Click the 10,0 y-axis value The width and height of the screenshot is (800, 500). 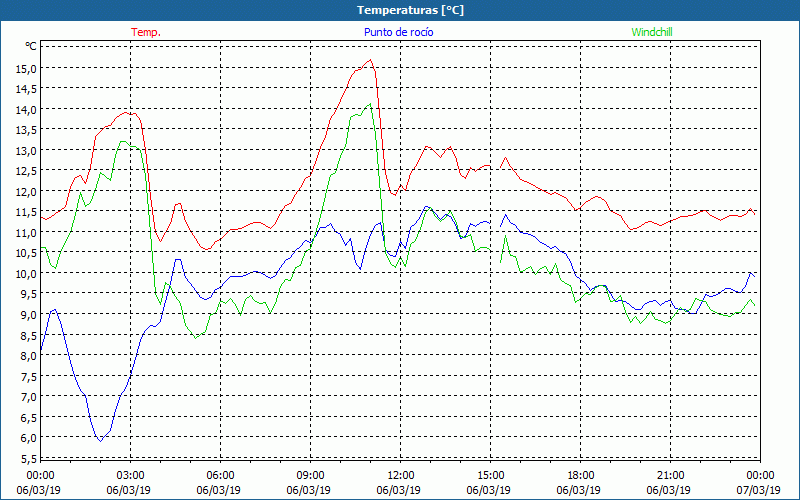pos(27,274)
